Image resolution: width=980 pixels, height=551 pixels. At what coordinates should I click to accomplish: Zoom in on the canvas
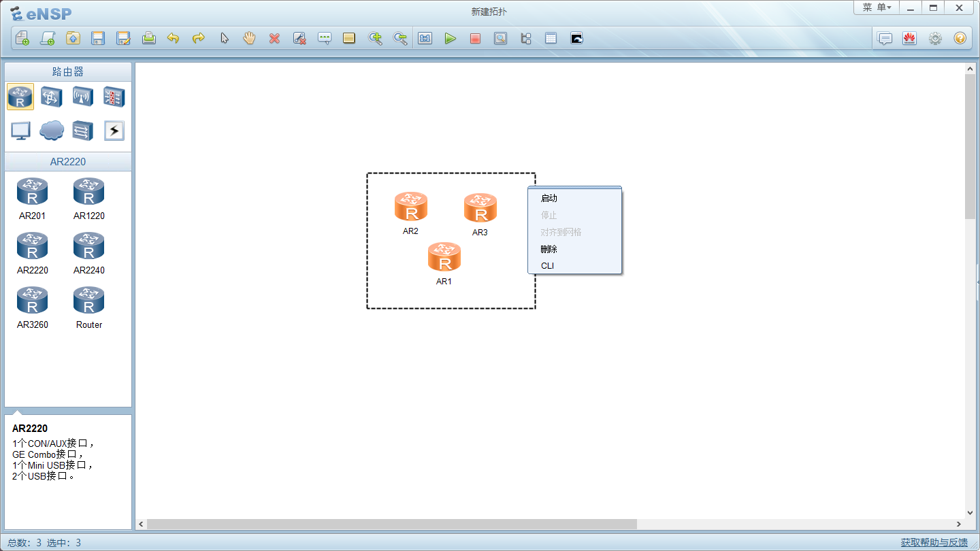pos(375,38)
